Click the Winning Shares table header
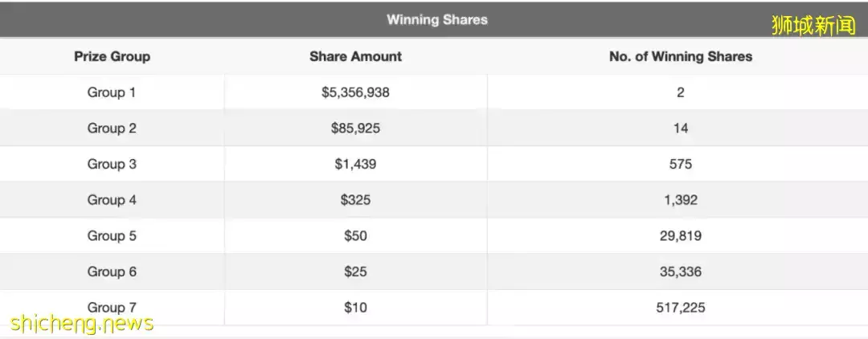The image size is (868, 339). coord(436,20)
